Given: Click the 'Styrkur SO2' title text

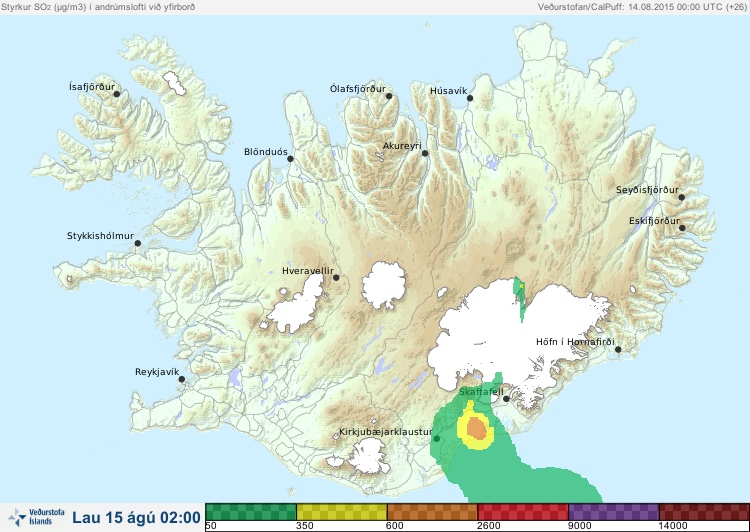Looking at the screenshot, I should (98, 7).
